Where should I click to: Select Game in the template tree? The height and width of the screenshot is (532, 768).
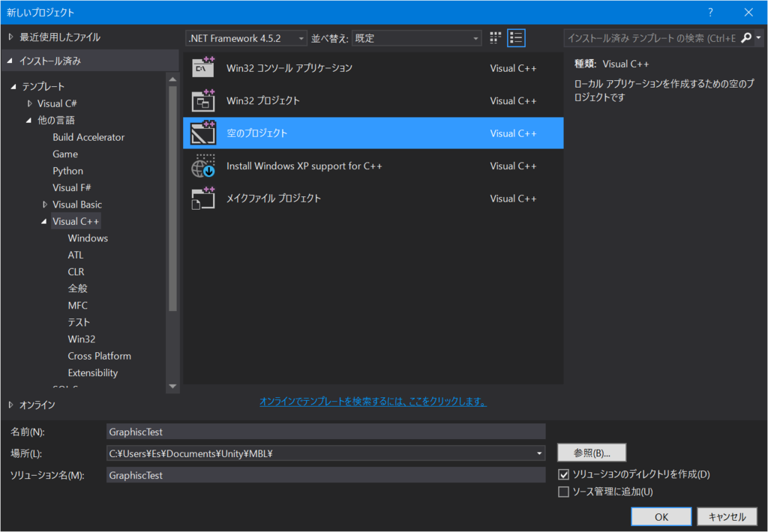65,154
